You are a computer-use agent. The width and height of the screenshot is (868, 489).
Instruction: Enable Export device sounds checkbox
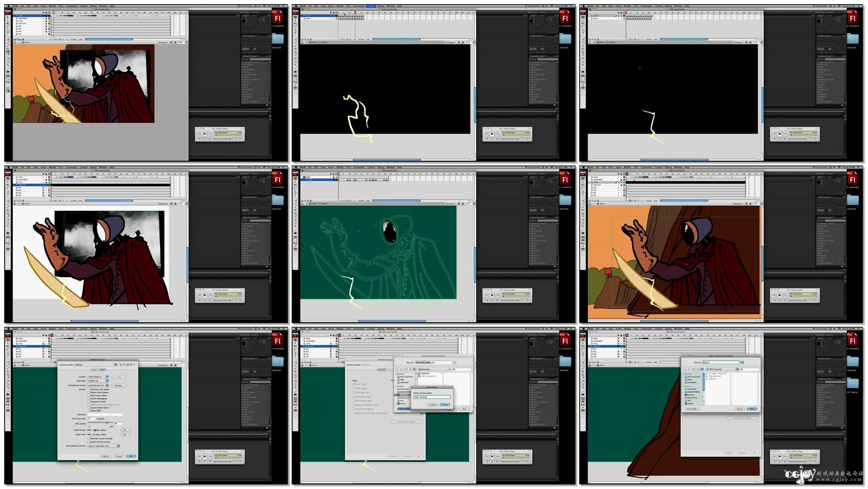coord(89,442)
